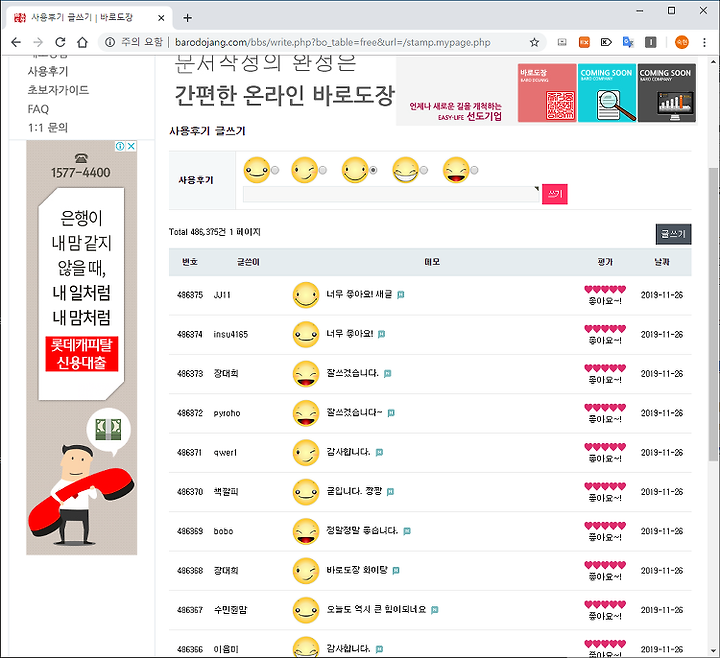Click the 글쓴이 column header

[x=248, y=262]
